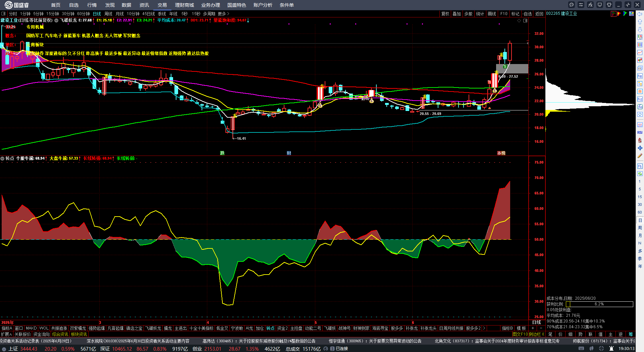
Task: Toggle the 多股 multi-stock view
Action: [x=468, y=14]
